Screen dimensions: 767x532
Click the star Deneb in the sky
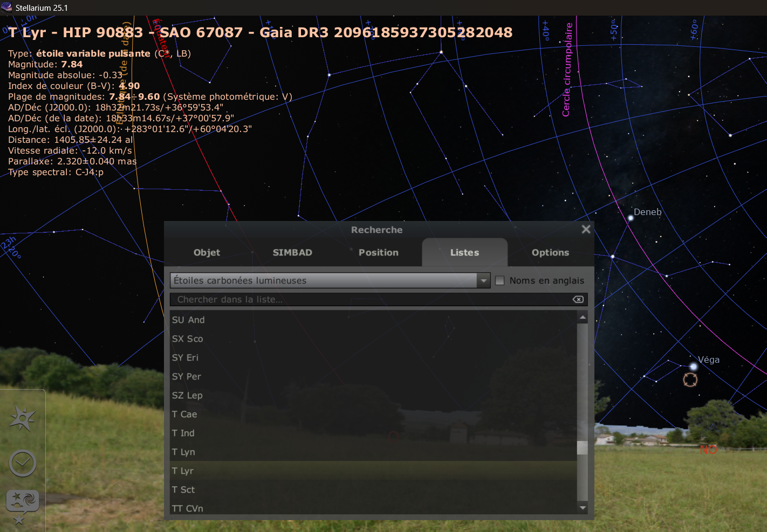tap(631, 218)
